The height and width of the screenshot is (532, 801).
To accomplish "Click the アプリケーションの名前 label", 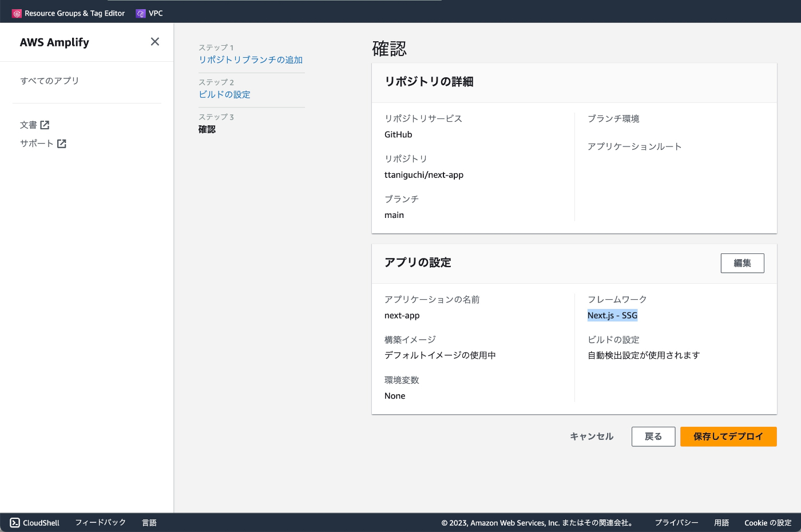I will tap(432, 299).
